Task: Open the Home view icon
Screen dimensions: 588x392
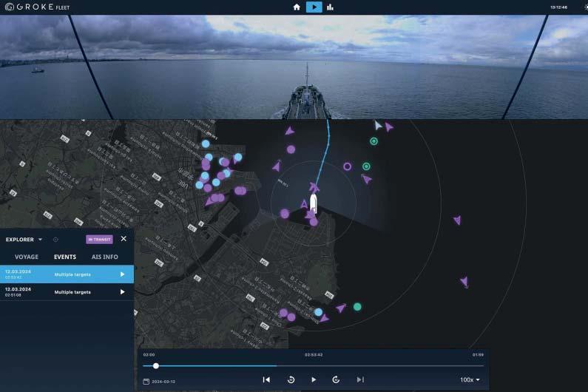Action: tap(297, 7)
